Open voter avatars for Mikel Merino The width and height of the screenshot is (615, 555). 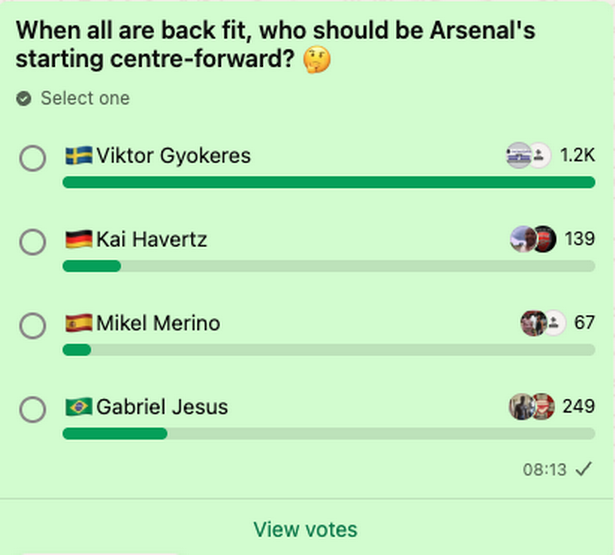pyautogui.click(x=542, y=323)
